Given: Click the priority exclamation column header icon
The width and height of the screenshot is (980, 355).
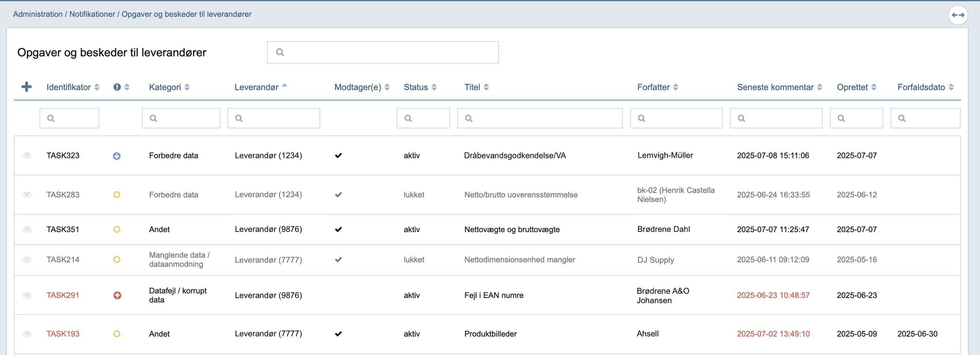Looking at the screenshot, I should [117, 87].
